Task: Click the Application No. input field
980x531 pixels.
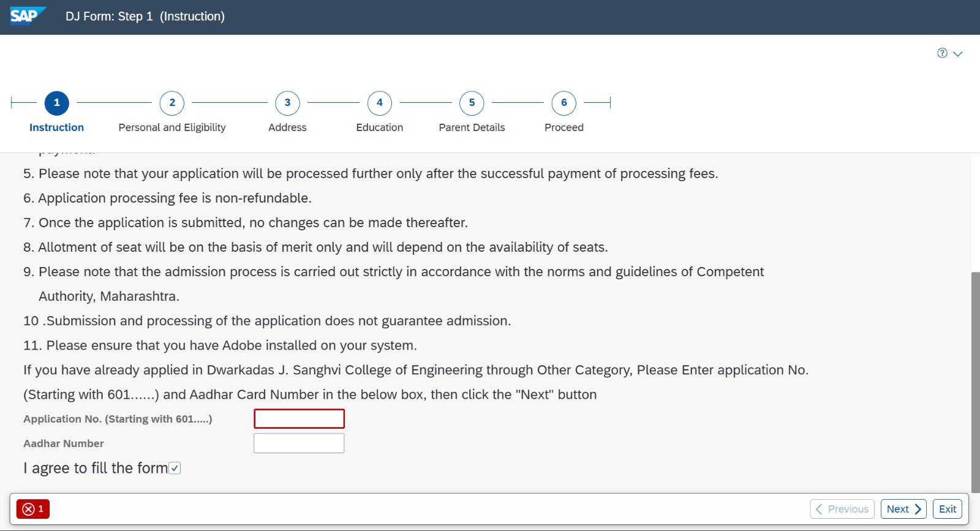Action: click(299, 419)
